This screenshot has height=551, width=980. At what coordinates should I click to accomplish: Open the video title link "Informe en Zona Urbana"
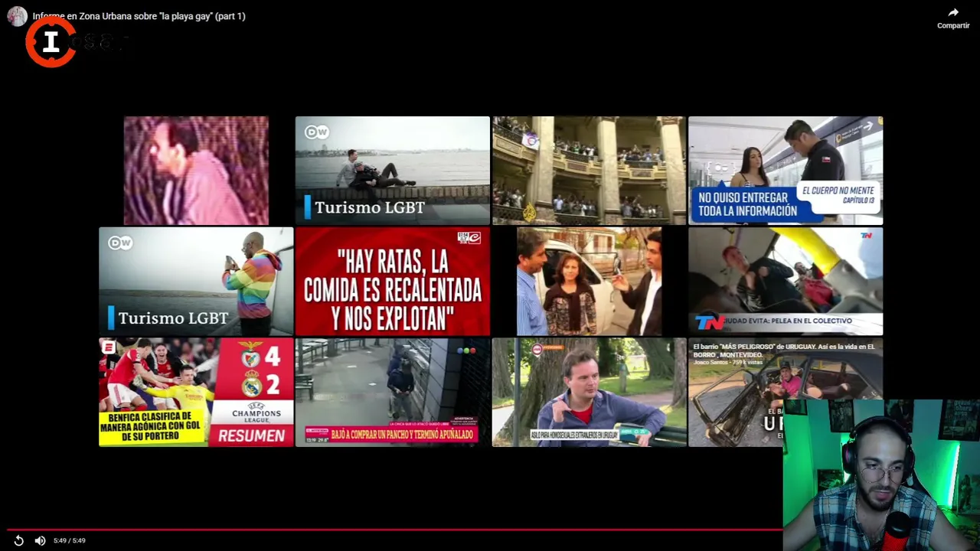pos(139,16)
